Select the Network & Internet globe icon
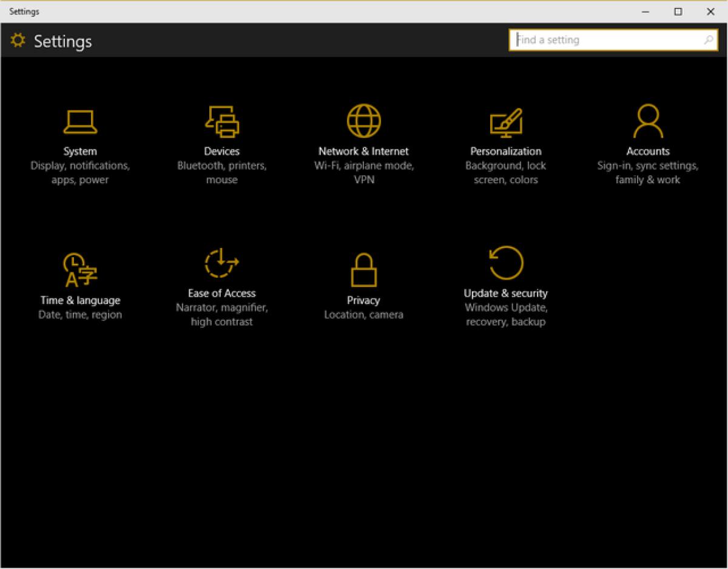This screenshot has width=728, height=569. [364, 120]
